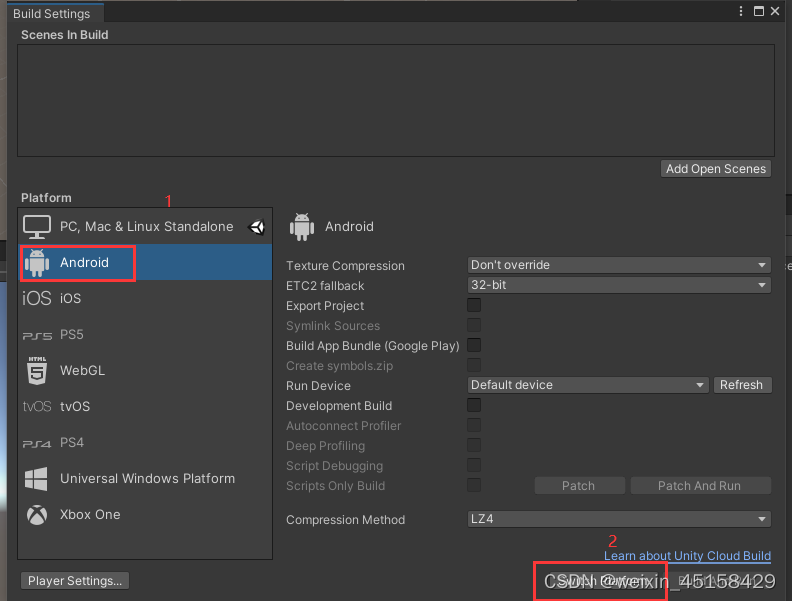Viewport: 792px width, 601px height.
Task: Click the tvOS logo icon
Action: (37, 407)
